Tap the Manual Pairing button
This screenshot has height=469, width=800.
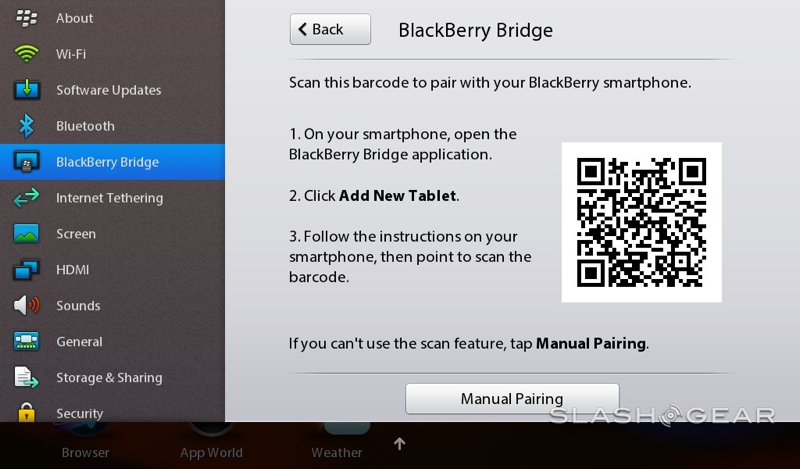coord(512,399)
